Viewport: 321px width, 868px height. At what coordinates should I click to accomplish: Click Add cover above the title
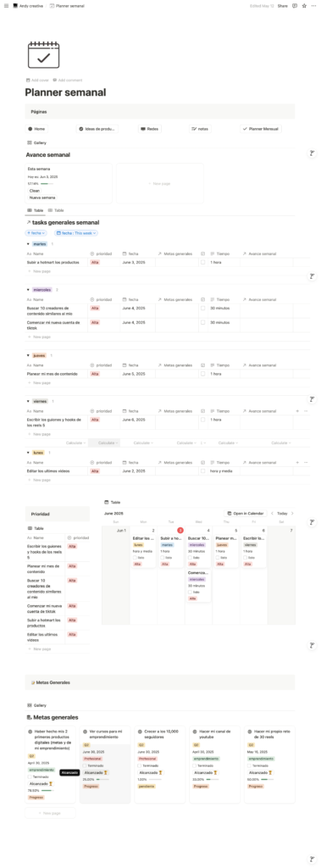(x=37, y=81)
